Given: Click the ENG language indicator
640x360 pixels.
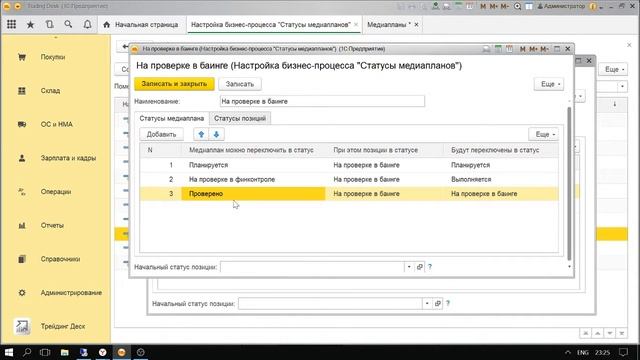Looking at the screenshot, I should pyautogui.click(x=582, y=352).
